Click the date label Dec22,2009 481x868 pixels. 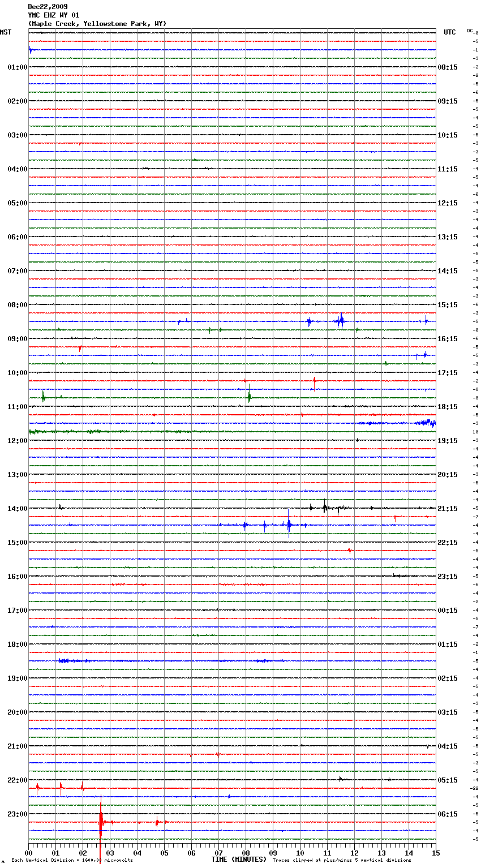click(x=48, y=7)
